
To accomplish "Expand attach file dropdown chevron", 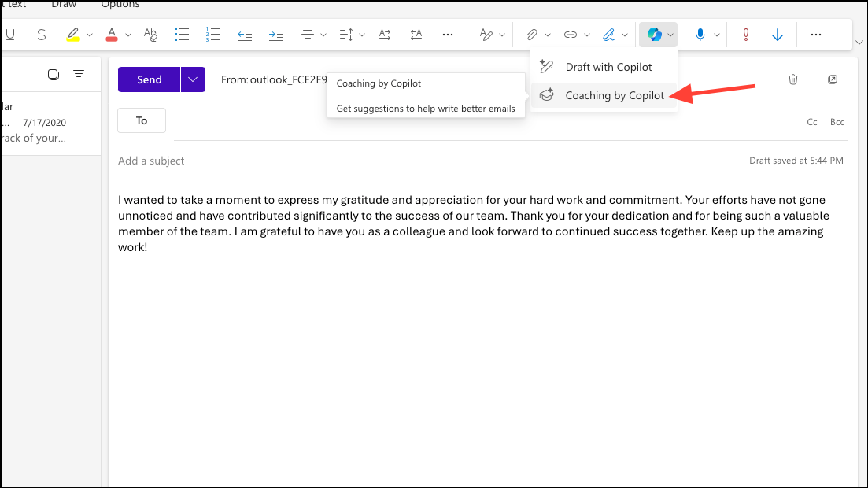I will pos(548,35).
